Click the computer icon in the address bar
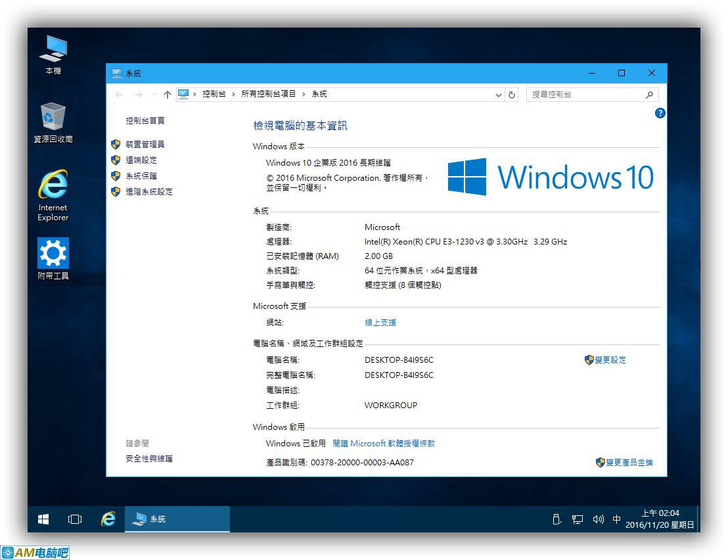This screenshot has width=728, height=560. (183, 94)
